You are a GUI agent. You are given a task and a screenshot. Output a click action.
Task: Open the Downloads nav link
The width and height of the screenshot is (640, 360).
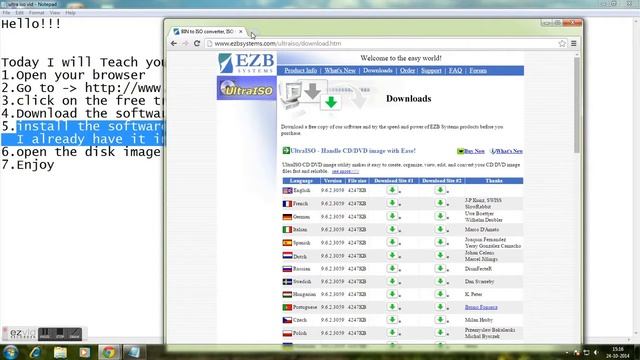pos(378,71)
